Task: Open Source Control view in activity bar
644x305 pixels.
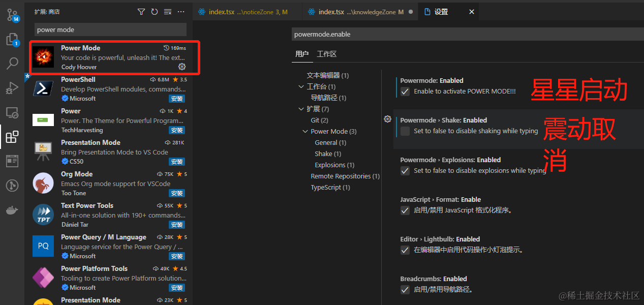Action: point(12,14)
